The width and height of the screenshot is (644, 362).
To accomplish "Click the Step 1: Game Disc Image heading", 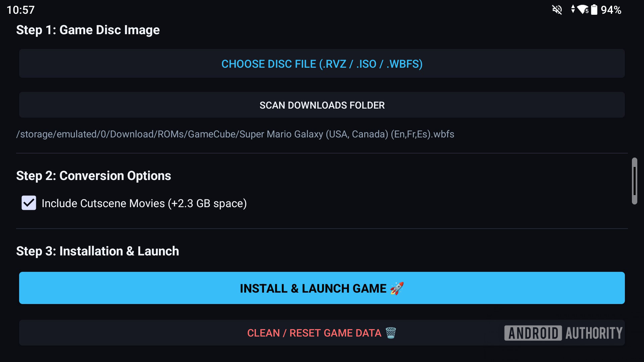I will tap(88, 30).
